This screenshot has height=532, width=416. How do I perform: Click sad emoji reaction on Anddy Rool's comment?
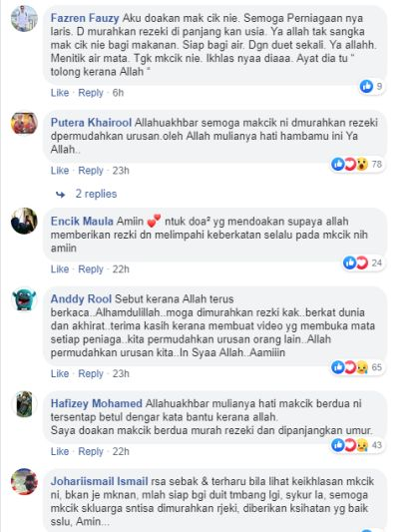point(362,367)
